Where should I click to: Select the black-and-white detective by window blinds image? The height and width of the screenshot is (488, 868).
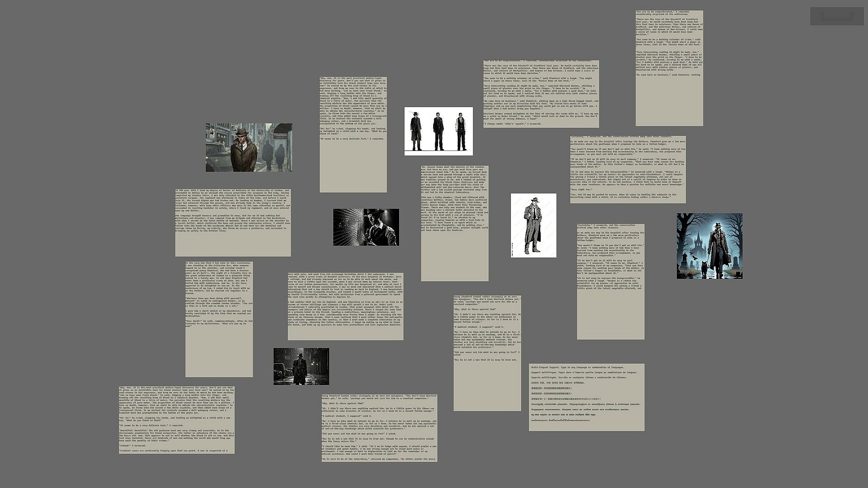366,227
